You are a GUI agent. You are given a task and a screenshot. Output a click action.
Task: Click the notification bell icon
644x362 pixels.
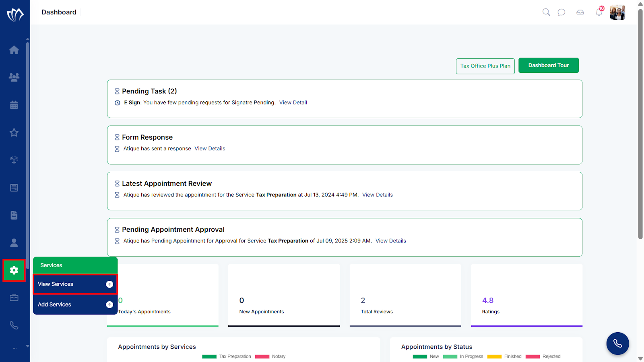pos(599,12)
